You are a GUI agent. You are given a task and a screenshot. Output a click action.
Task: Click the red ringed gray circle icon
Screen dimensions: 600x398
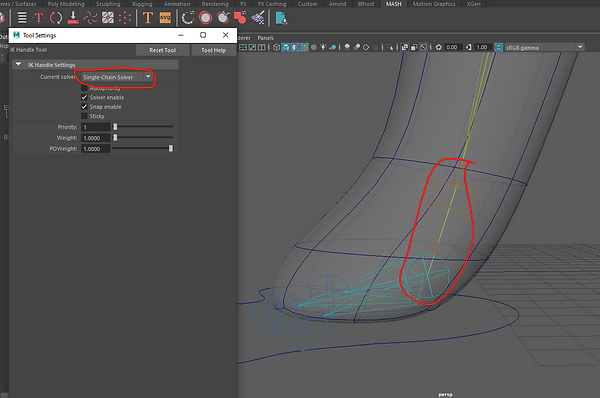coord(205,18)
